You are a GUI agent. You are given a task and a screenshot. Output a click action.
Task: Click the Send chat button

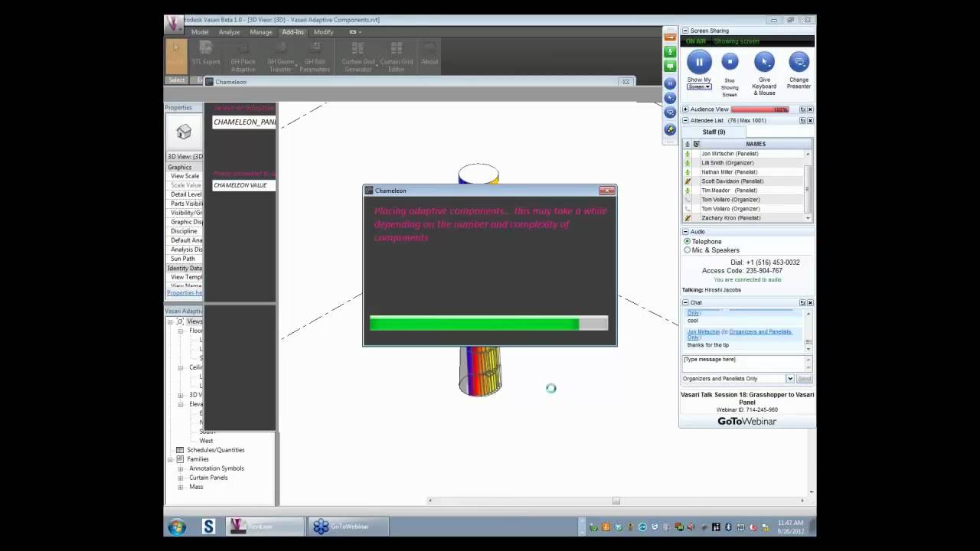pos(804,379)
